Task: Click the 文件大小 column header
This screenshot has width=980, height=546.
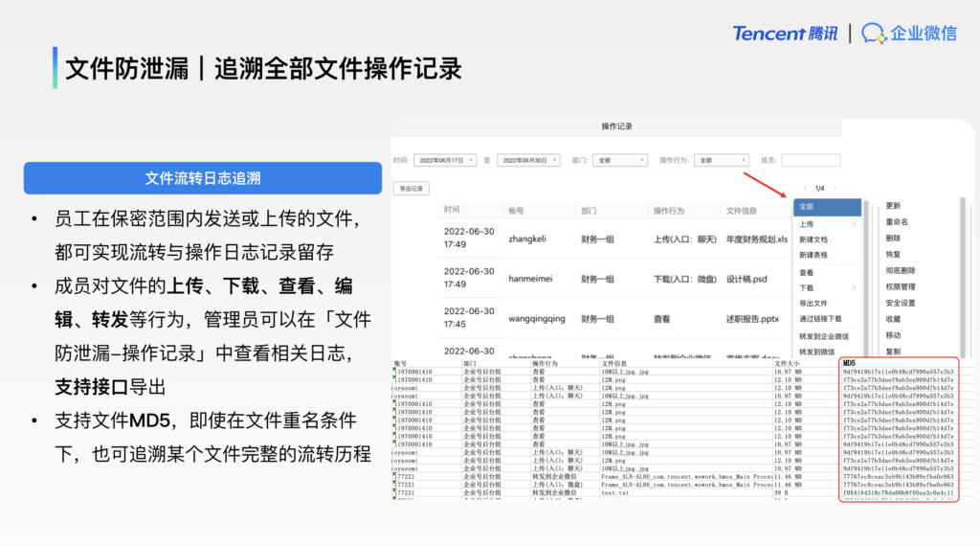Action: tap(787, 363)
